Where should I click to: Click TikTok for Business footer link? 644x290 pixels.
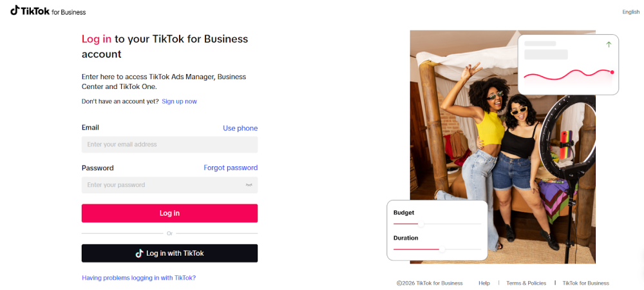[x=585, y=283]
